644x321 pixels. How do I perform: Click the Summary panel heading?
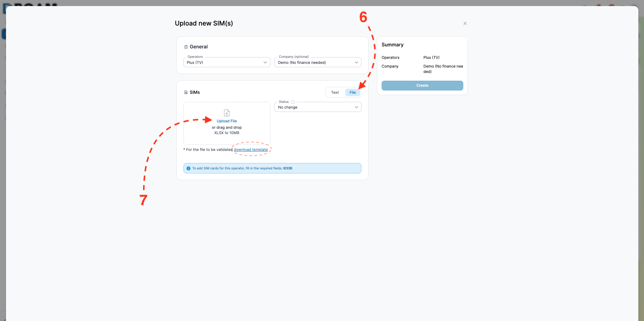point(392,45)
